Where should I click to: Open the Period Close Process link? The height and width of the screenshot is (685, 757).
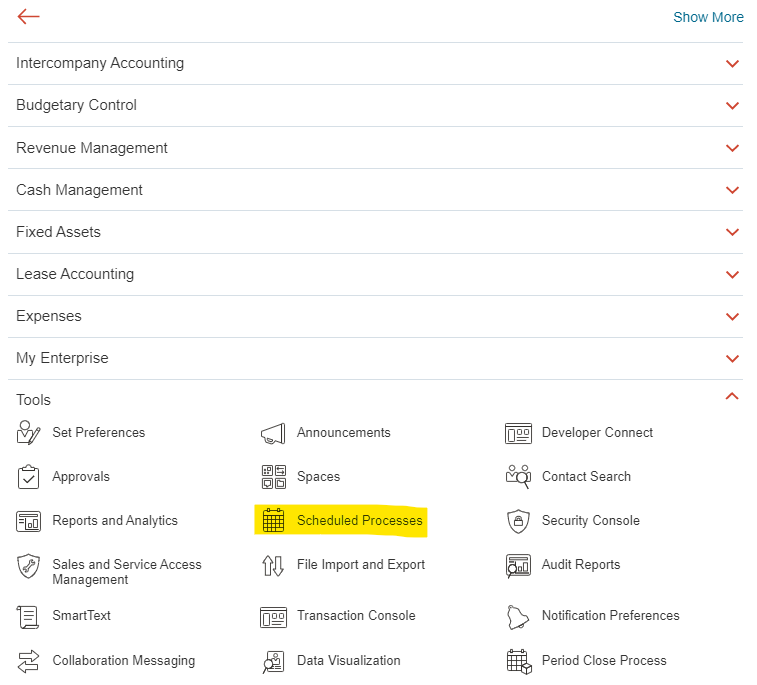[604, 660]
